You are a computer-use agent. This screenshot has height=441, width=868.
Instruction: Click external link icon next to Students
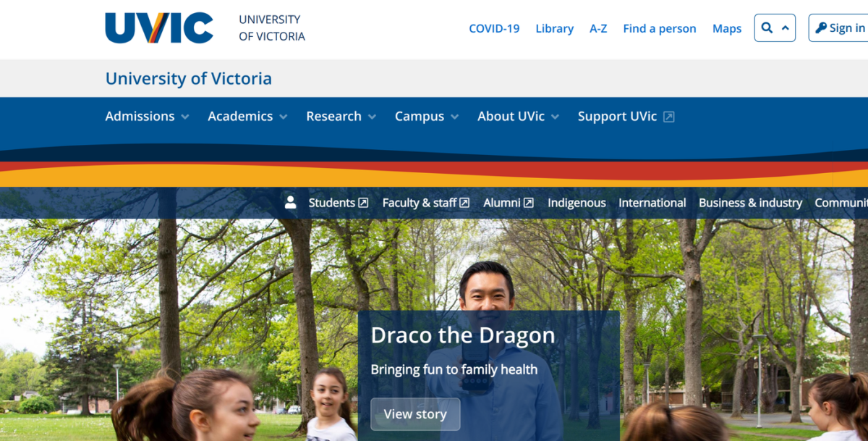tap(363, 203)
